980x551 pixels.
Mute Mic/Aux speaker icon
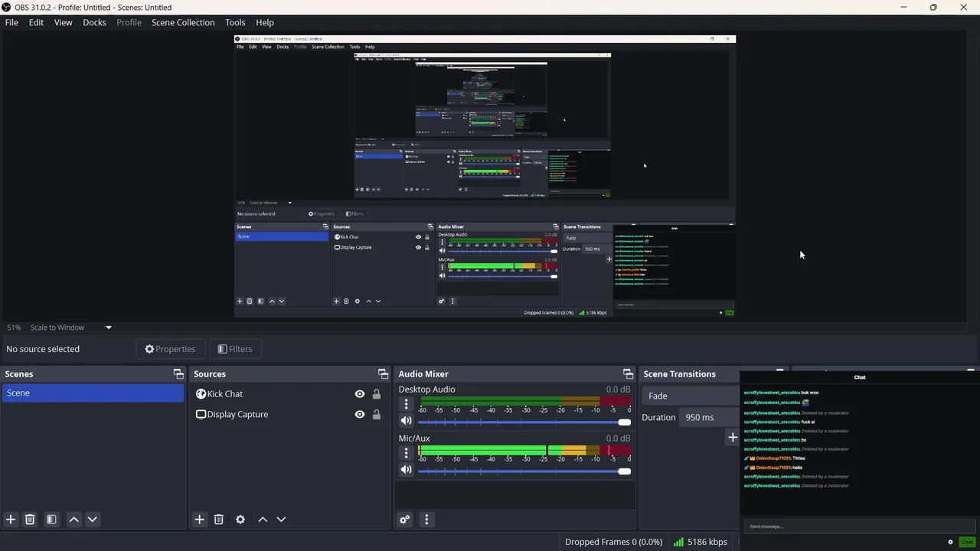pos(407,470)
